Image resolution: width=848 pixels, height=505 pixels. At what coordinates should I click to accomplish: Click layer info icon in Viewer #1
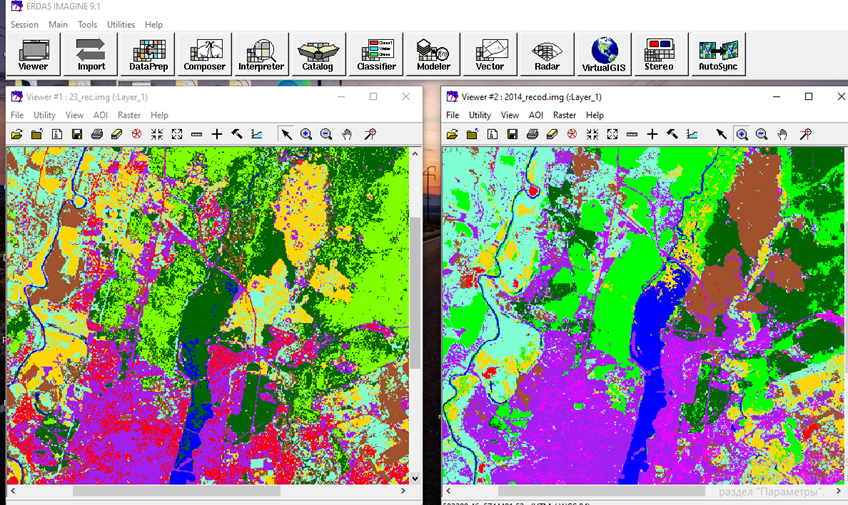57,134
